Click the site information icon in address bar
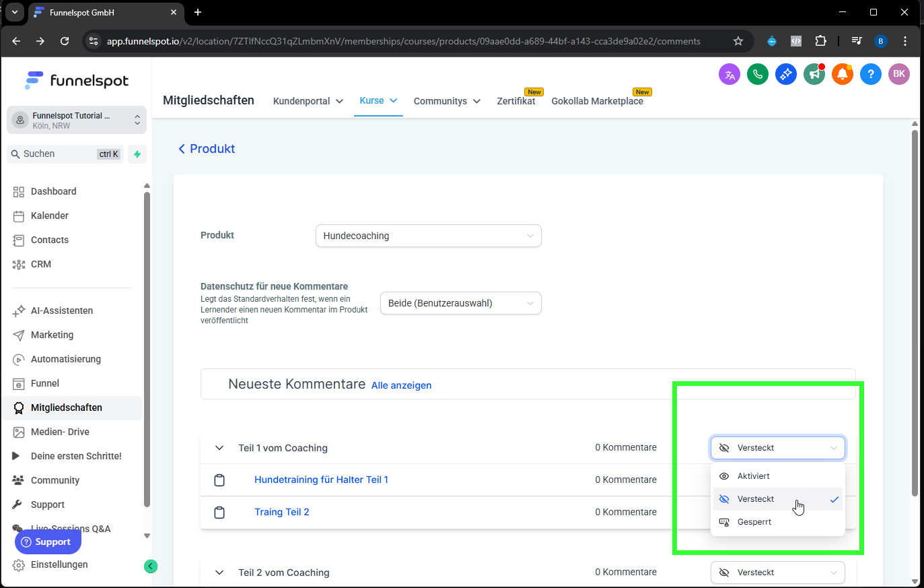This screenshot has height=588, width=924. click(x=94, y=41)
